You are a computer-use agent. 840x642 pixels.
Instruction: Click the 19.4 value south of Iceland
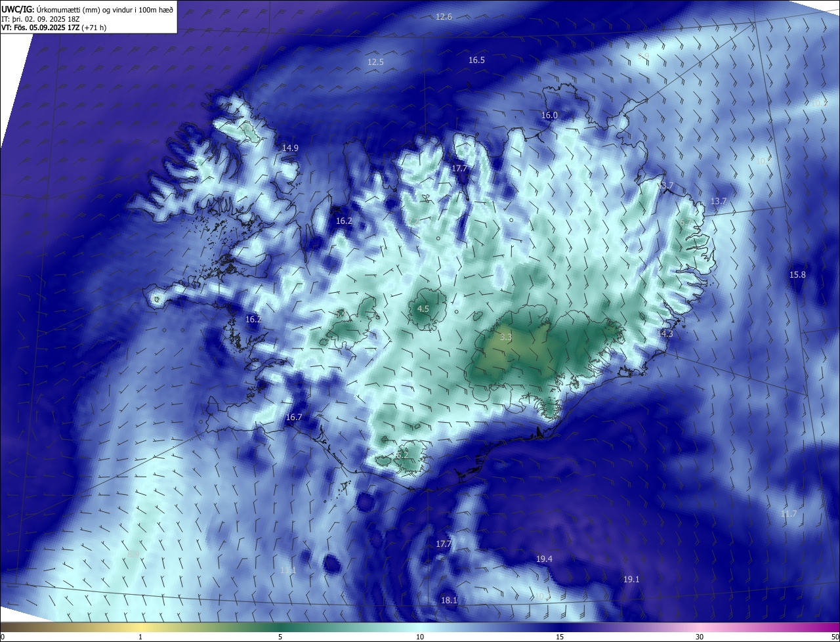pyautogui.click(x=544, y=559)
